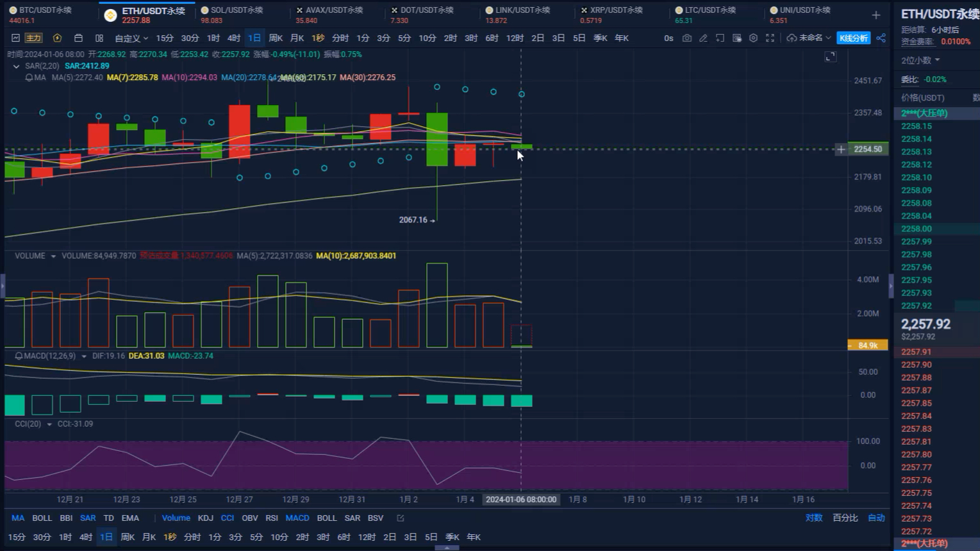Viewport: 980px width, 551px height.
Task: Click the MA alert bell icon
Action: (x=29, y=78)
